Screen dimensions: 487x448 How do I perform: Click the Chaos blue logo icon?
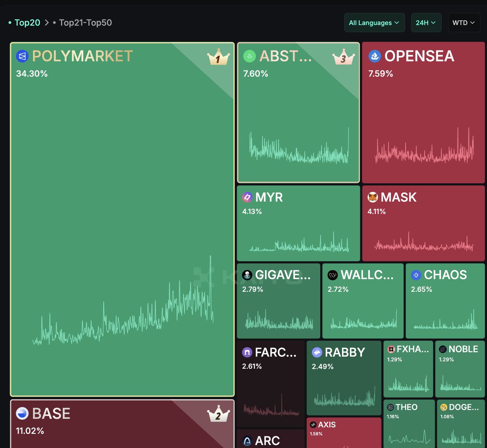click(x=416, y=275)
